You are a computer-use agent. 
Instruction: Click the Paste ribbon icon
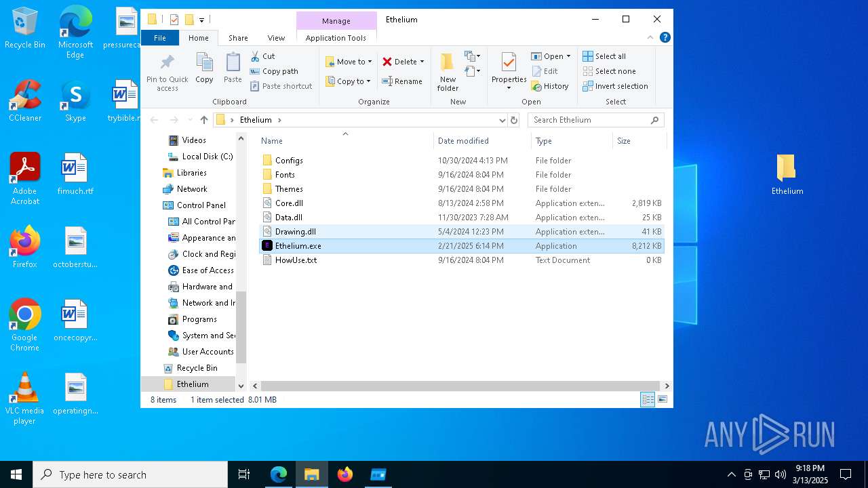(x=233, y=68)
